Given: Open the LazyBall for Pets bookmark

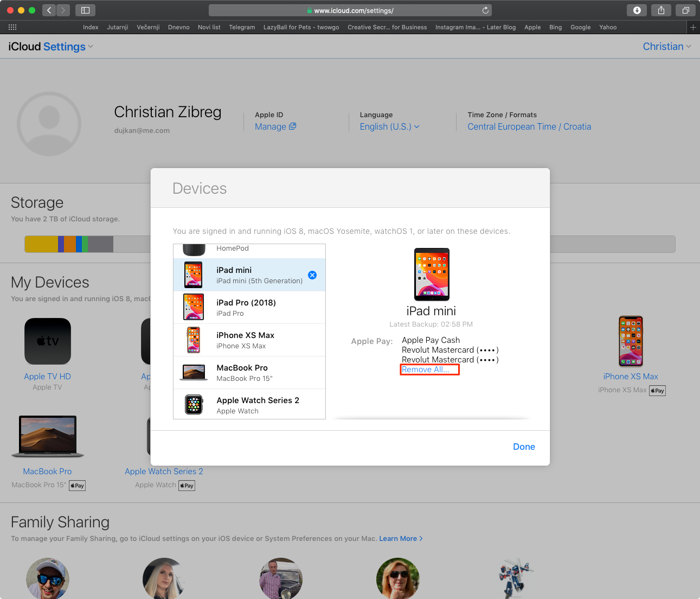Looking at the screenshot, I should point(301,27).
